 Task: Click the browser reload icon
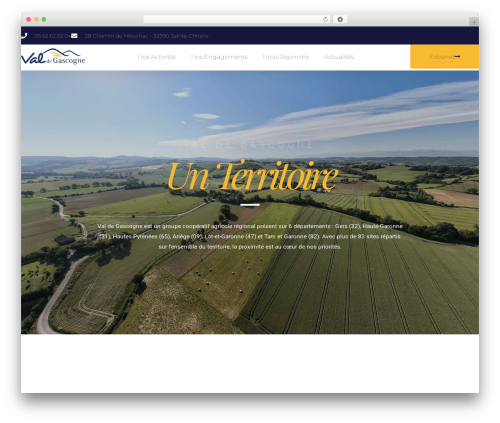[325, 19]
